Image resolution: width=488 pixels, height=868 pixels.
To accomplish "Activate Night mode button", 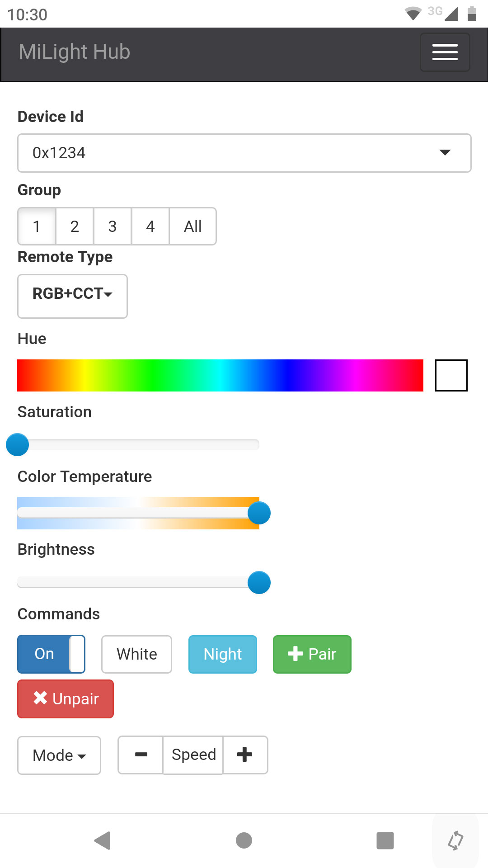I will click(x=223, y=654).
